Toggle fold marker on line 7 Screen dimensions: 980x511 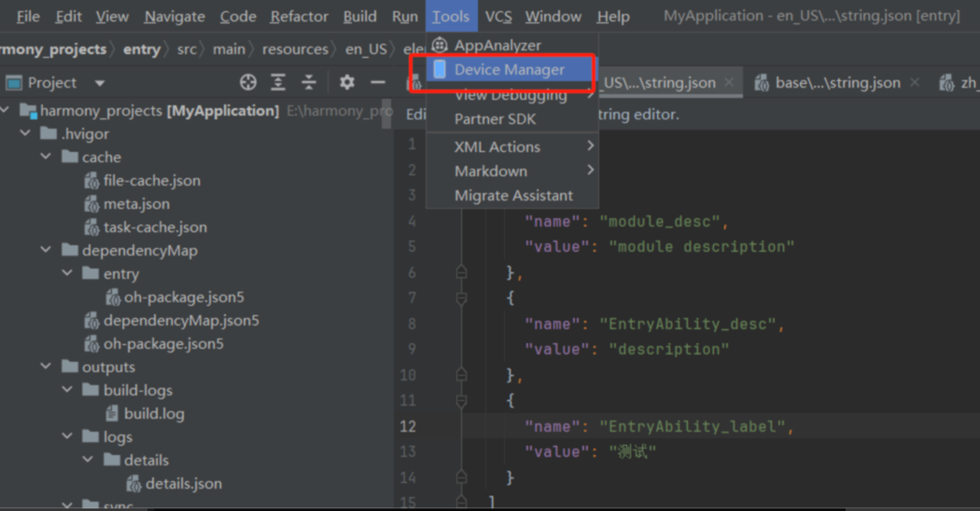461,298
